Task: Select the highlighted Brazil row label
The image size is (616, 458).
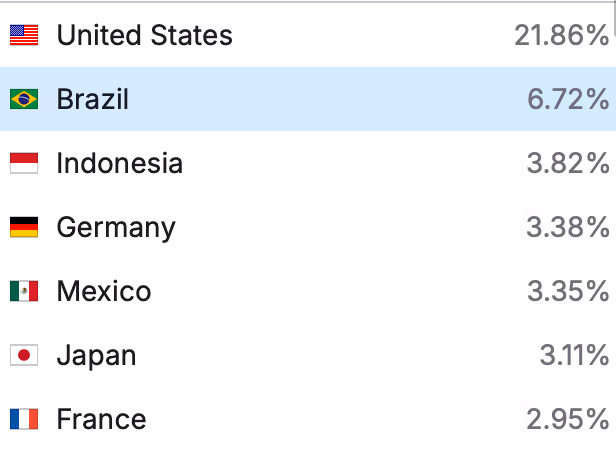Action: (x=93, y=99)
